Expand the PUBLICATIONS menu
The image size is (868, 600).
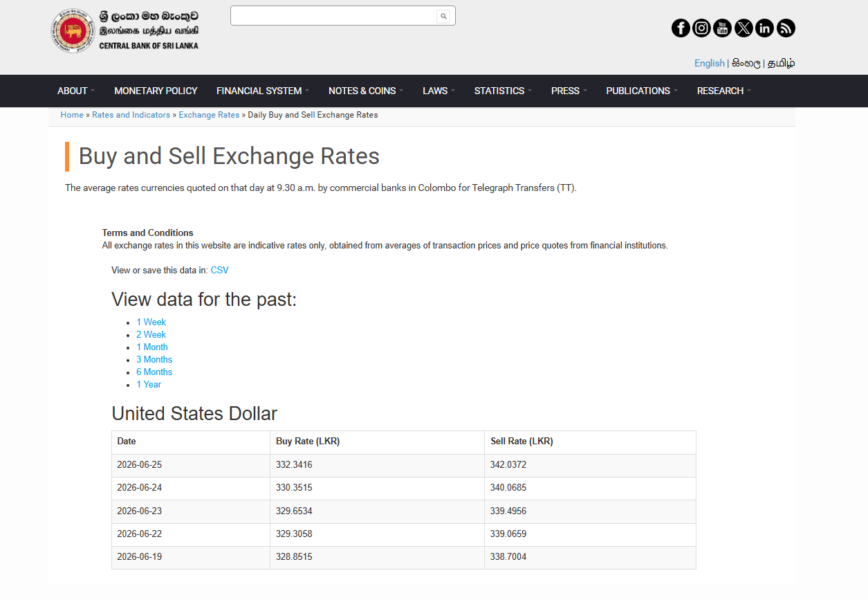click(642, 91)
